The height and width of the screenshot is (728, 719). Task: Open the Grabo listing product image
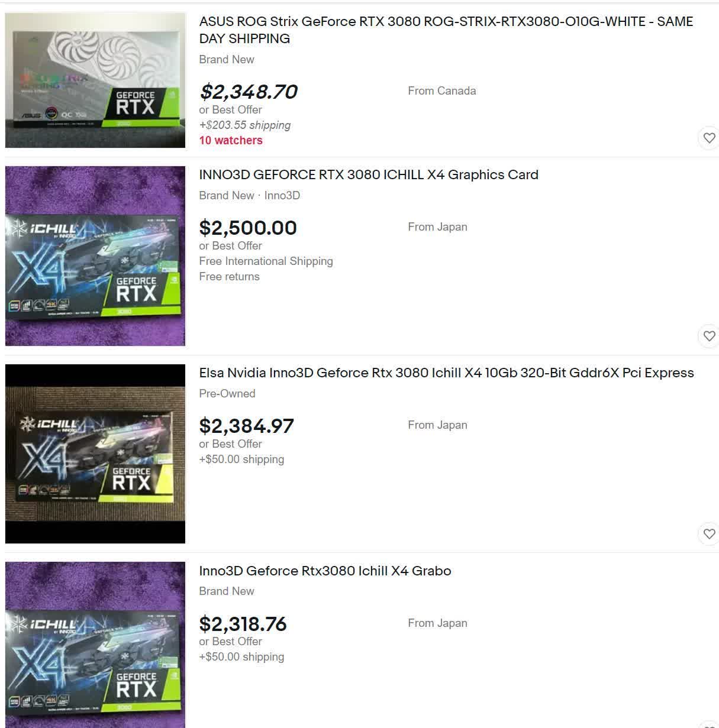[x=95, y=645]
